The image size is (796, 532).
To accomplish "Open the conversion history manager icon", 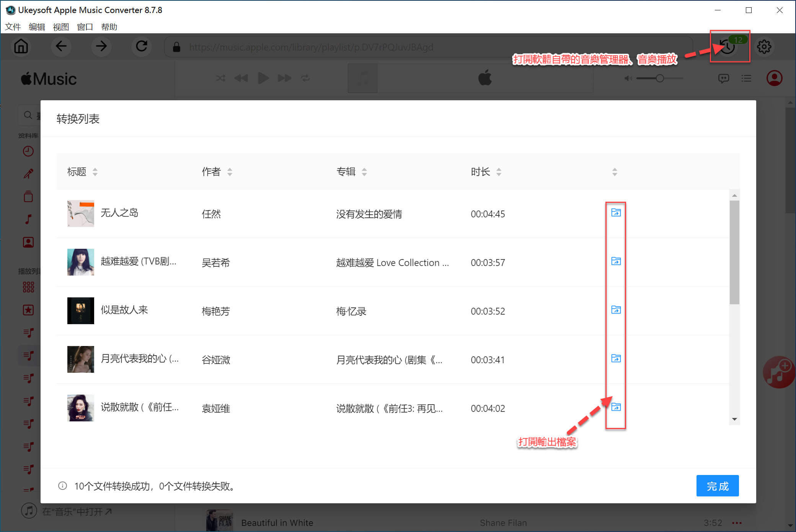I will (x=727, y=47).
